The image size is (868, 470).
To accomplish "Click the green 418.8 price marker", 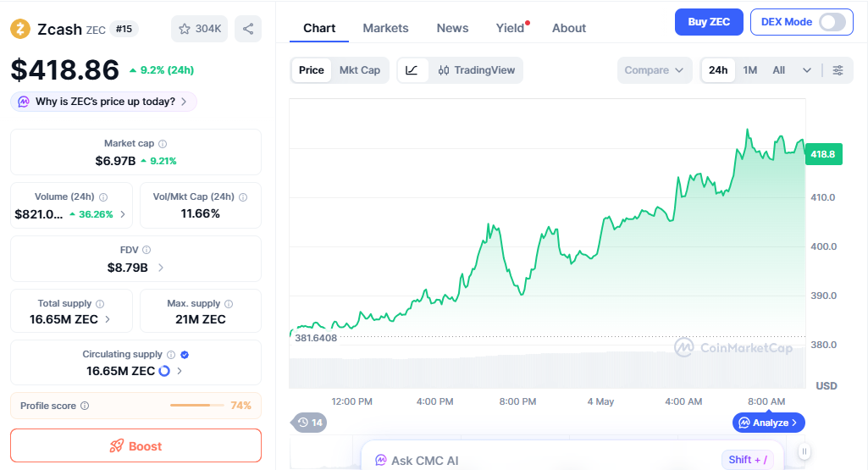I will pyautogui.click(x=824, y=154).
